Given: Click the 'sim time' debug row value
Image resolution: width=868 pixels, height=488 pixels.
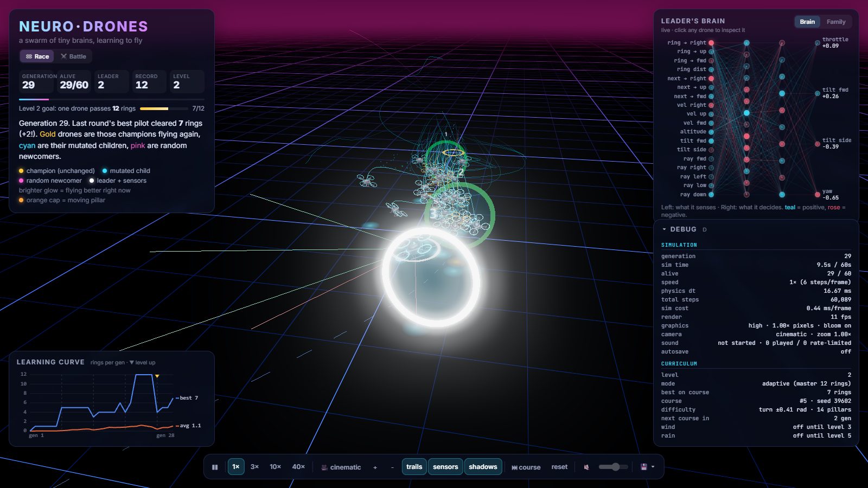Looking at the screenshot, I should [834, 265].
